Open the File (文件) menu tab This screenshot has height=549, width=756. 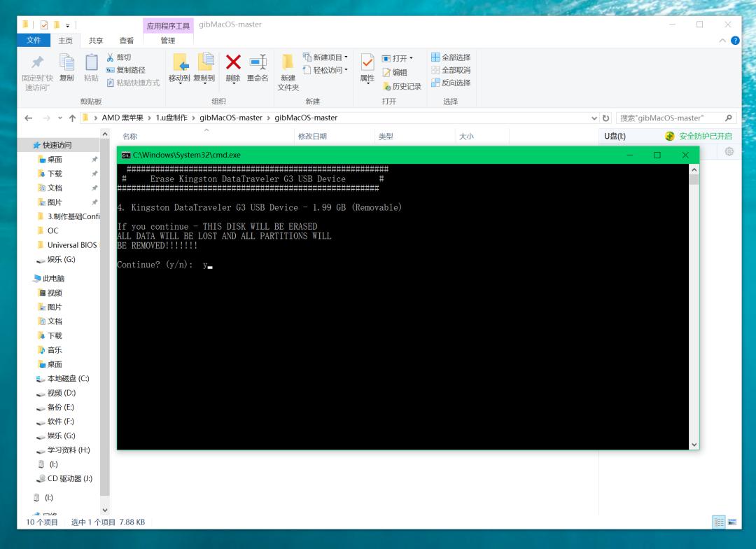pos(34,41)
